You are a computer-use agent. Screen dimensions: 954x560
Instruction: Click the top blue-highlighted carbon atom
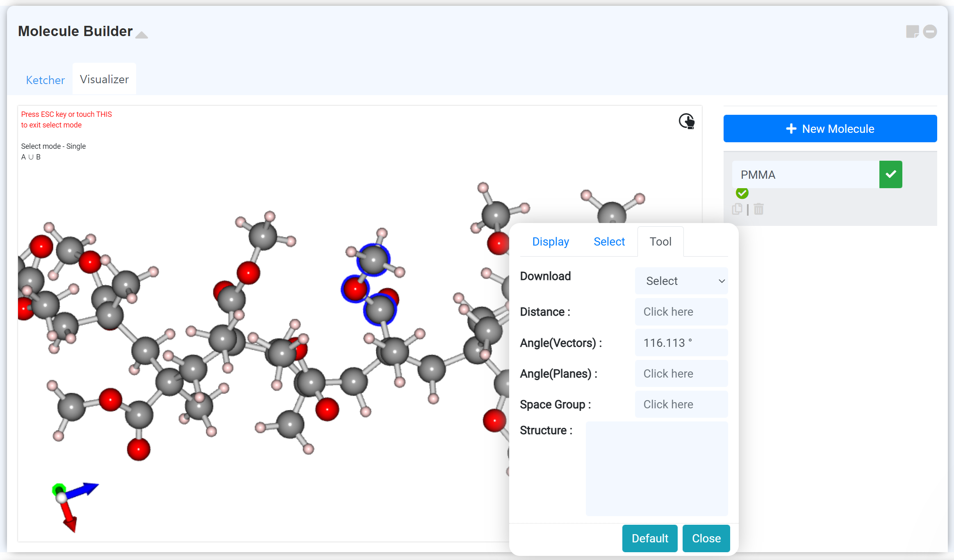(x=373, y=260)
